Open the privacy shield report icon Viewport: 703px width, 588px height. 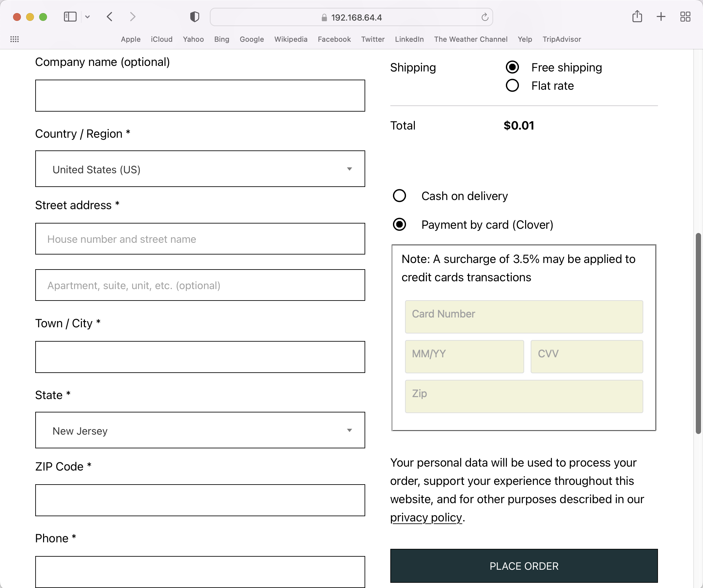click(x=195, y=17)
